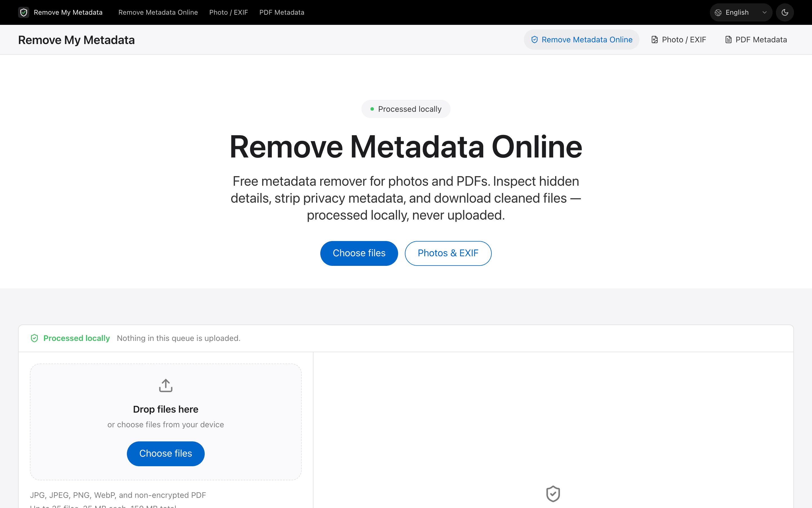
Task: Switch to the PDF Metadata tab in the sub-header
Action: tap(756, 40)
